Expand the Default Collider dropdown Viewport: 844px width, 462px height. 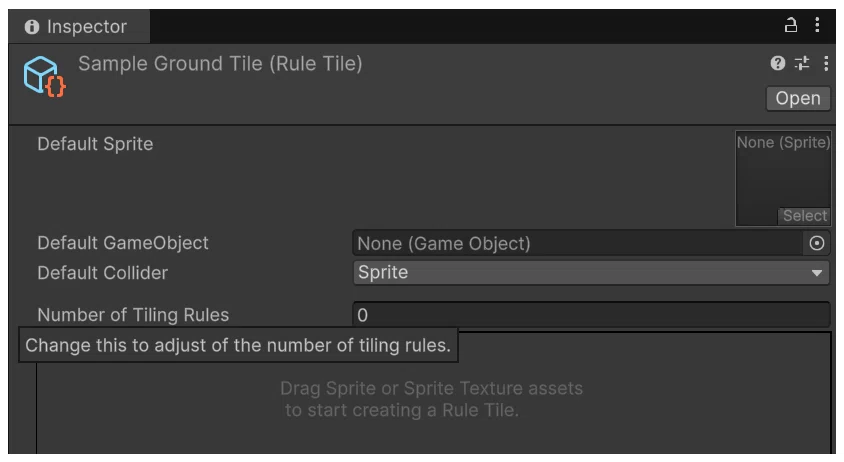[x=591, y=272]
